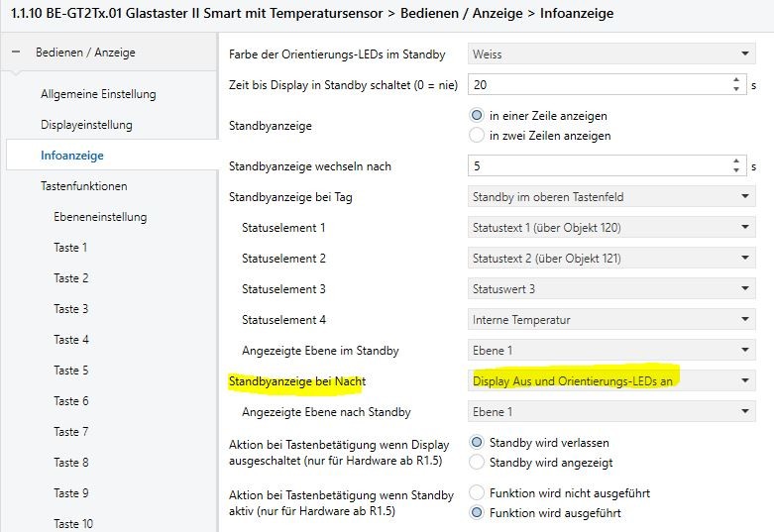The width and height of the screenshot is (774, 532).
Task: Open Angezeigte Ebene nach Standby dropdown
Action: point(611,411)
